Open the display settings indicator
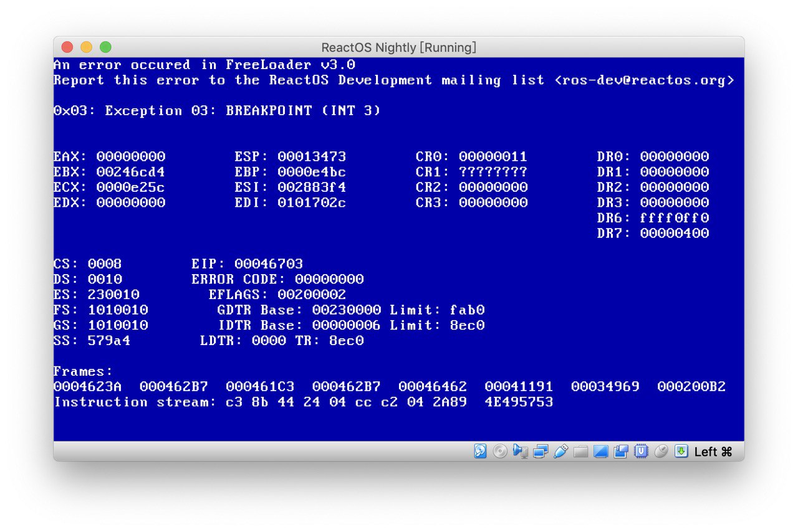The width and height of the screenshot is (798, 532). click(x=600, y=452)
